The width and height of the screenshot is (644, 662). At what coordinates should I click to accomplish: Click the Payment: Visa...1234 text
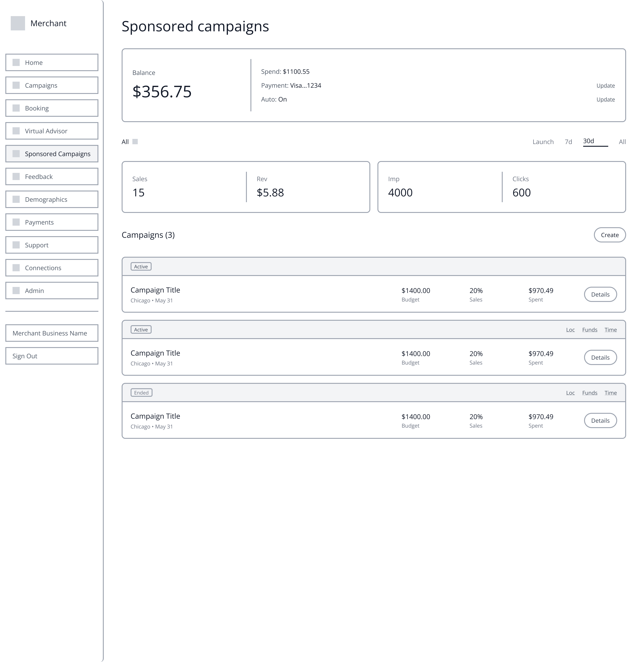point(291,86)
